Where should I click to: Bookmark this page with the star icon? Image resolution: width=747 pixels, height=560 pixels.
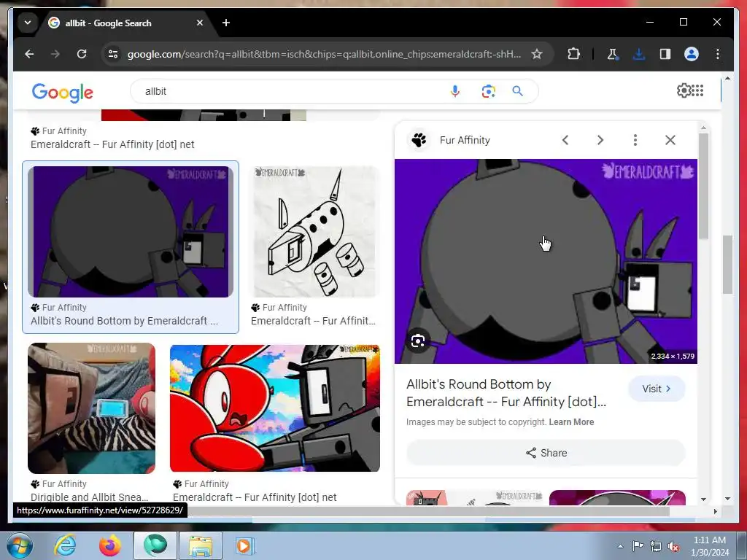tap(537, 54)
